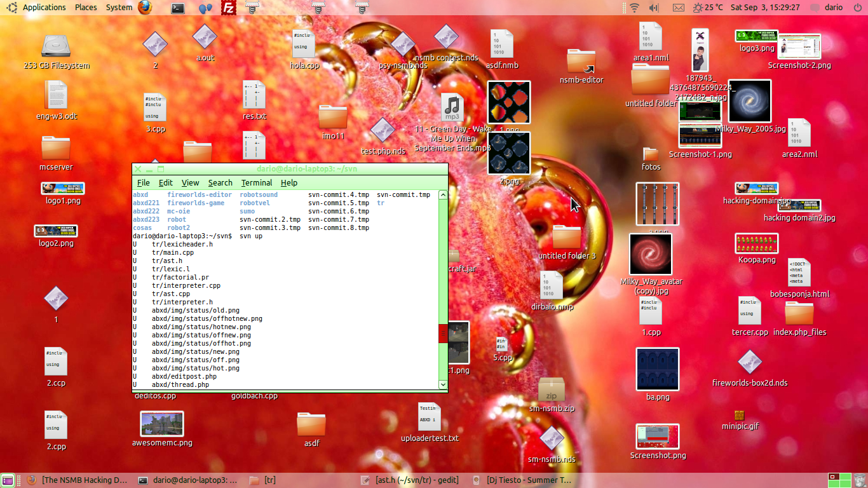The image size is (868, 488).
Task: Open the power session menu
Action: tap(857, 8)
